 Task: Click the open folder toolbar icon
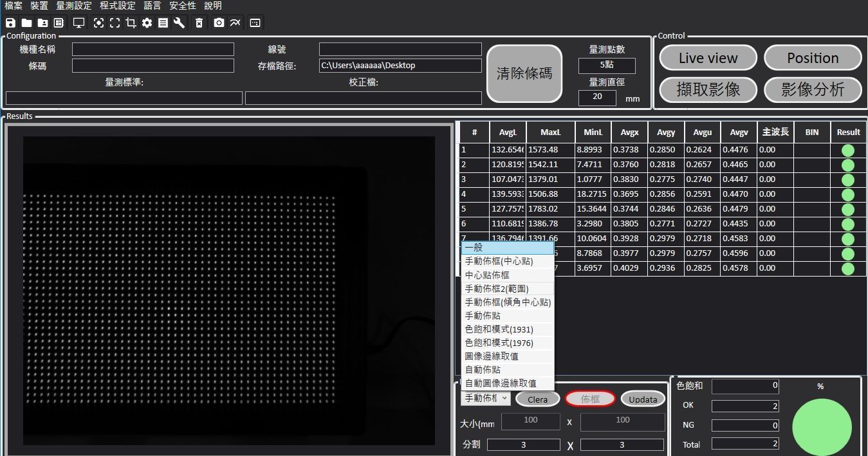[x=26, y=23]
